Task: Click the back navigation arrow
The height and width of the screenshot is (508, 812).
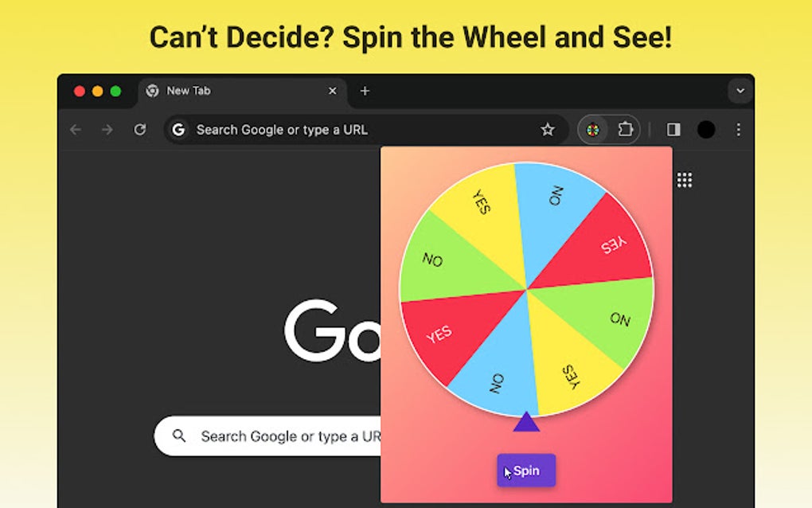Action: [x=75, y=129]
